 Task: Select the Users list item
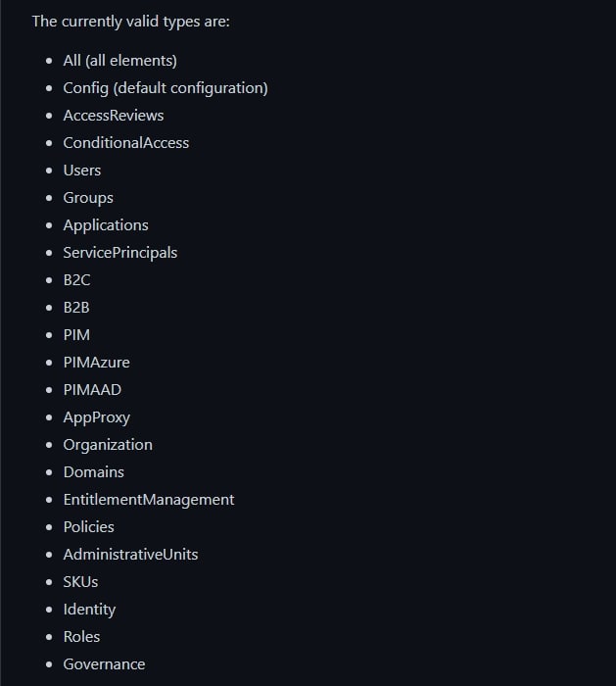pos(82,171)
